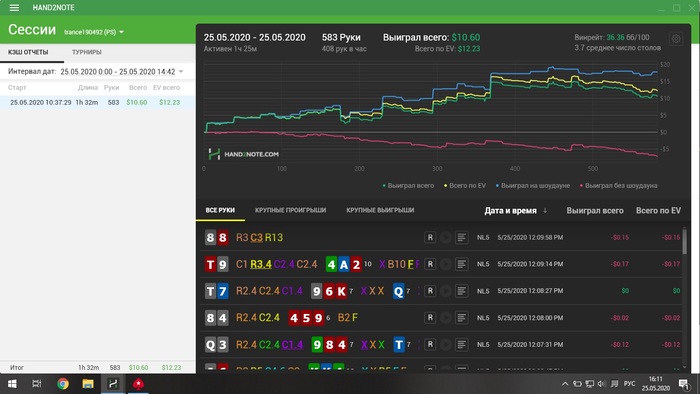Click Руки column header in sessions list
Viewport: 700px width, 394px height.
(112, 87)
